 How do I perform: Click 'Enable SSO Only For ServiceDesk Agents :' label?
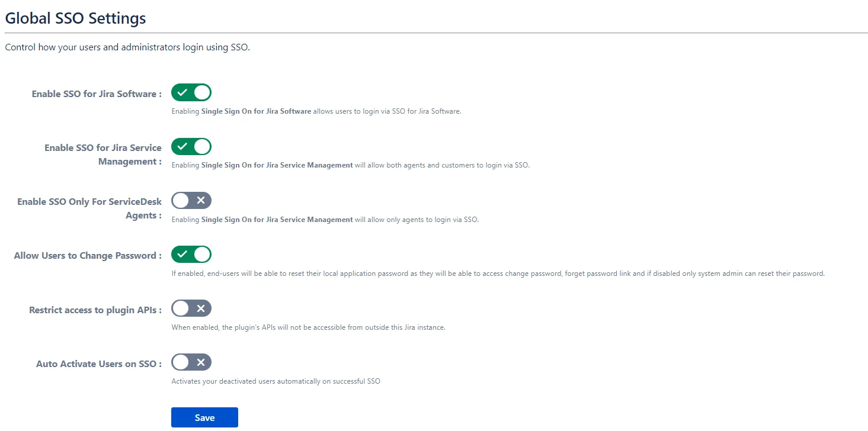[x=89, y=208]
